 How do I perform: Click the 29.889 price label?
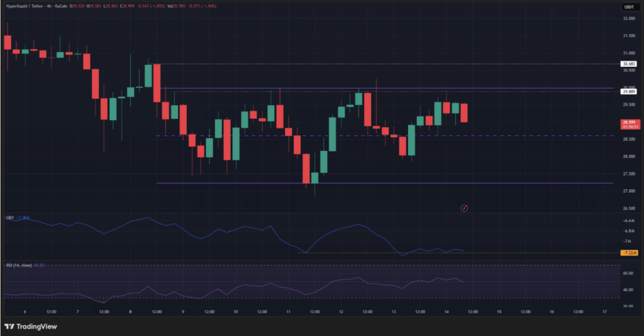(628, 91)
